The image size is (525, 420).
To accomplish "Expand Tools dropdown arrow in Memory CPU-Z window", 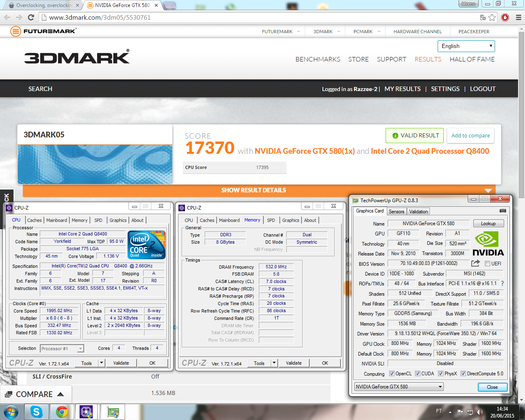I will click(x=274, y=363).
